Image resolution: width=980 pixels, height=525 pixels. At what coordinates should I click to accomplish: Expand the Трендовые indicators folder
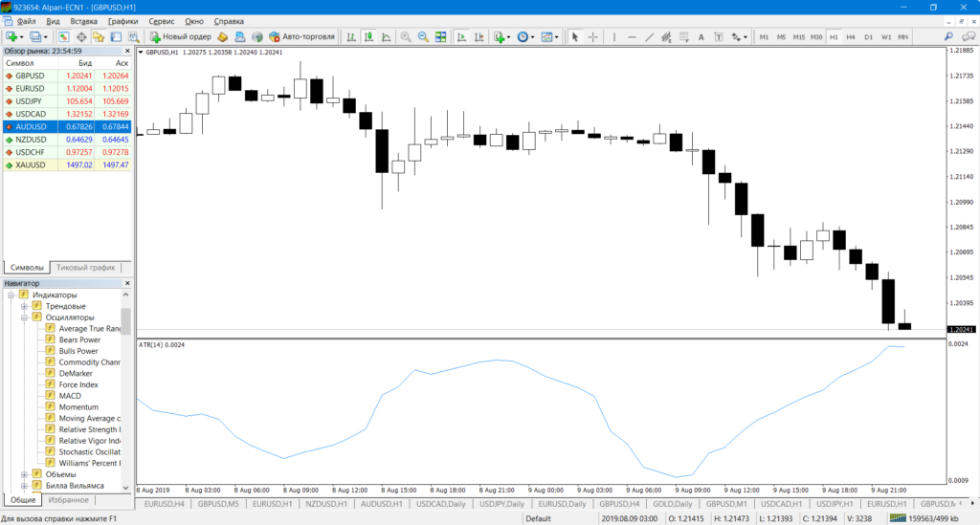coord(25,306)
